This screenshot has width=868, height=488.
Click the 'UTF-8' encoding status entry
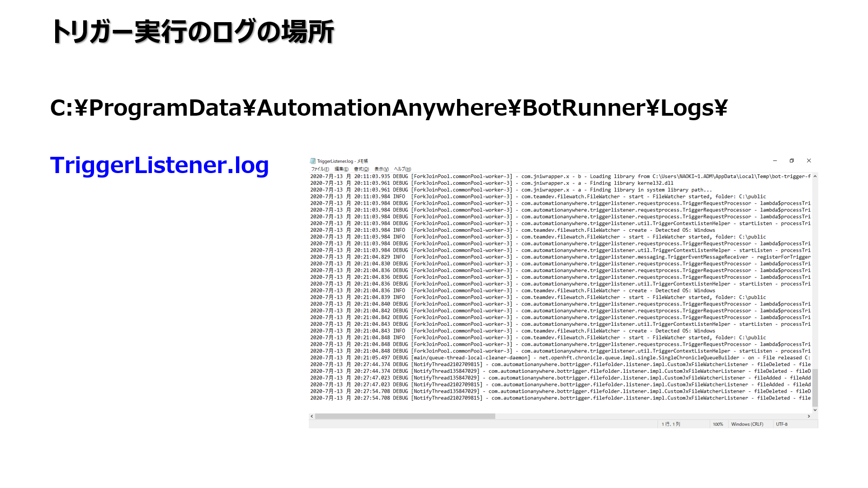tap(782, 424)
